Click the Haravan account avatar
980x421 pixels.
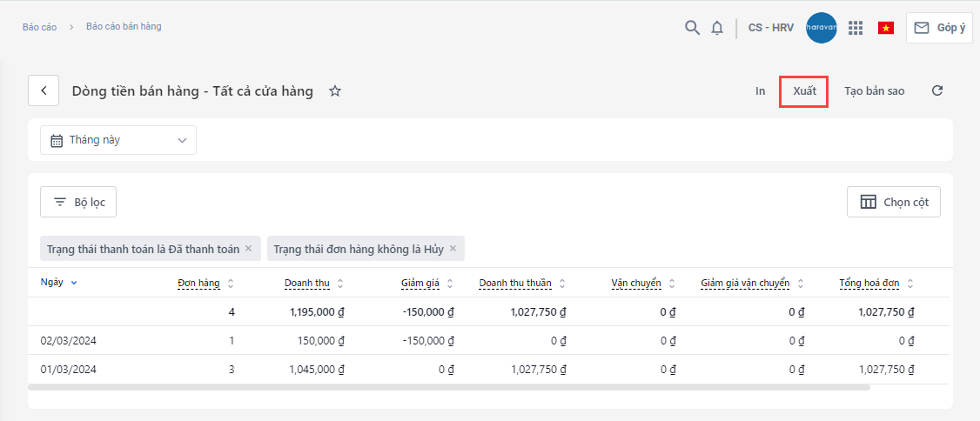pyautogui.click(x=822, y=28)
